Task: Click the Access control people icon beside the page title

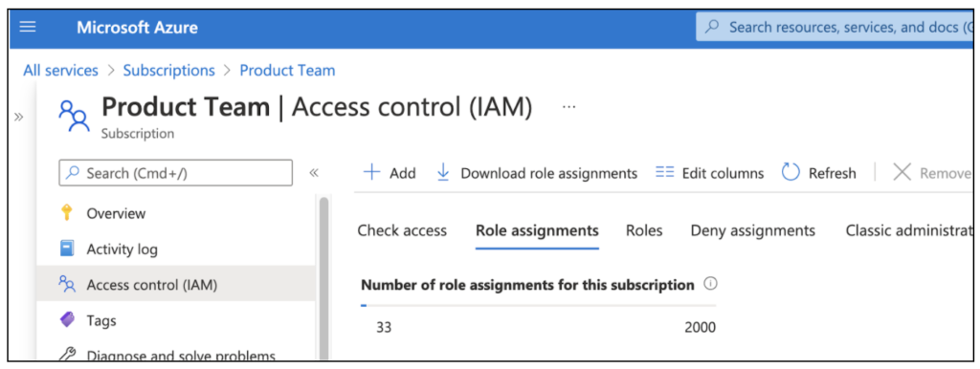Action: click(x=75, y=116)
